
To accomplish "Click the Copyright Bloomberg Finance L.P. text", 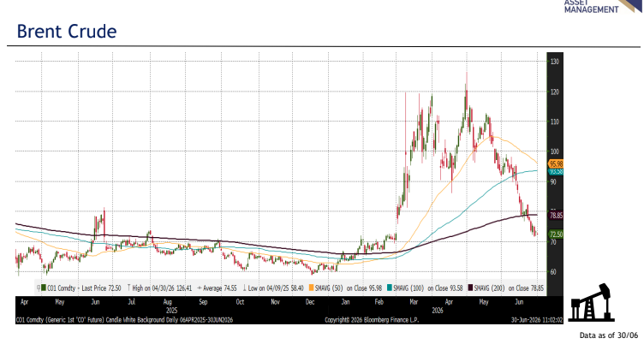I will tap(372, 320).
